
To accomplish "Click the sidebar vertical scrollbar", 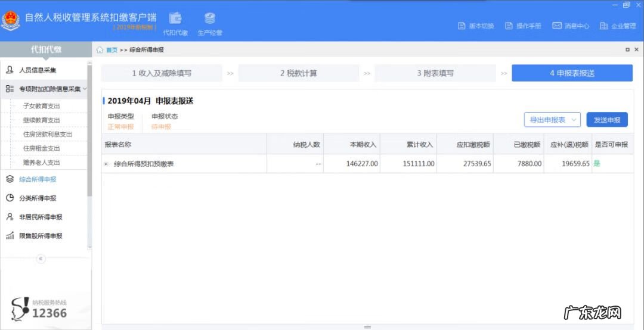I will click(x=89, y=130).
